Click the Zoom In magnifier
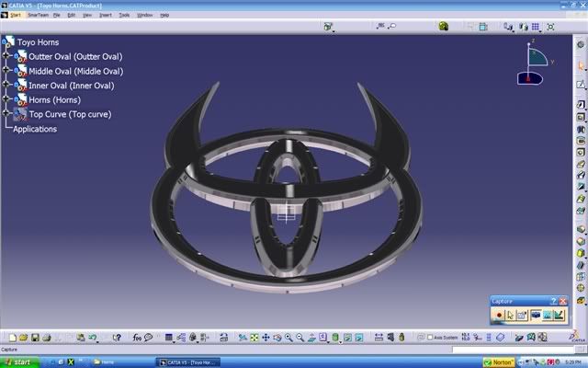Image resolution: width=588 pixels, height=368 pixels. click(288, 338)
